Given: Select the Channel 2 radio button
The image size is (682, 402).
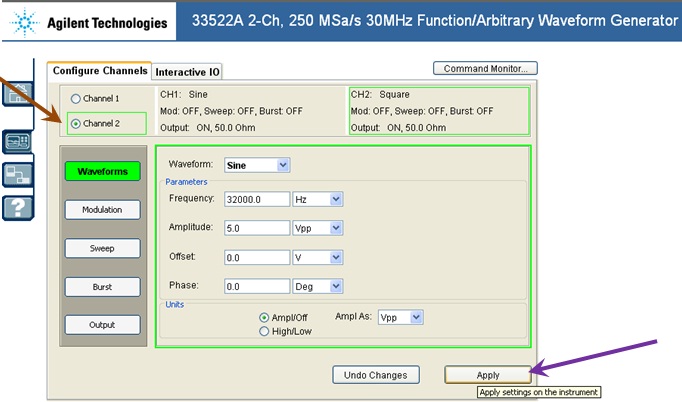Looking at the screenshot, I should click(x=76, y=124).
